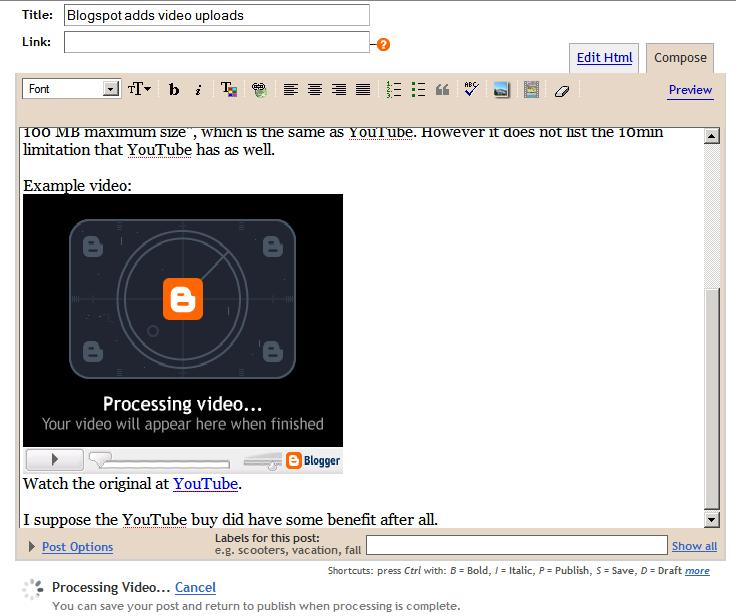Click the orange help icon beside Link
This screenshot has height=616, width=736.
click(383, 45)
